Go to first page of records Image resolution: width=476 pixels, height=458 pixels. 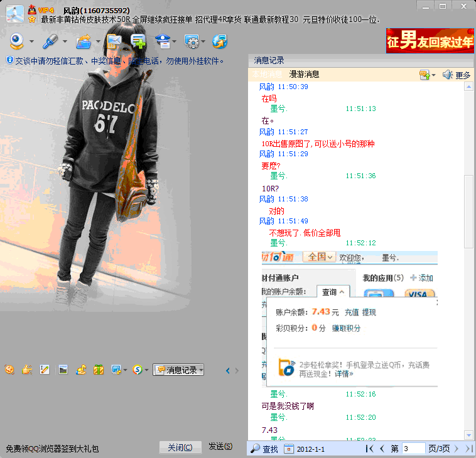(x=369, y=449)
